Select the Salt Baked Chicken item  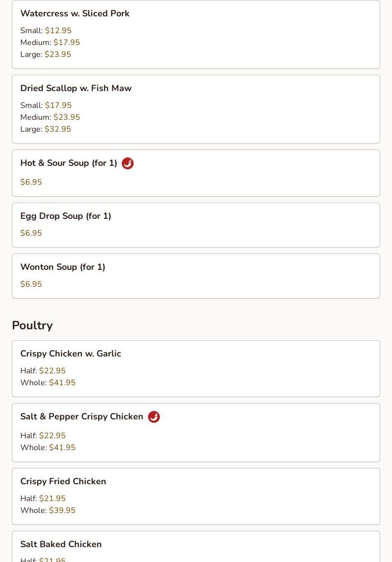(196, 547)
